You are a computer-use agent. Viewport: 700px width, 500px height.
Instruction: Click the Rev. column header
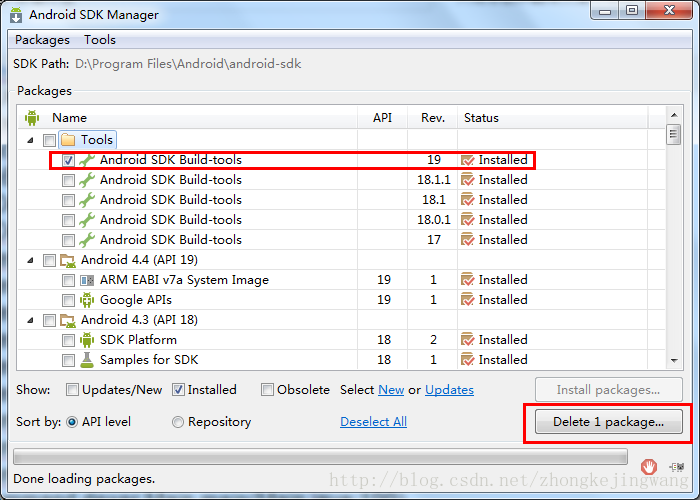coord(433,118)
